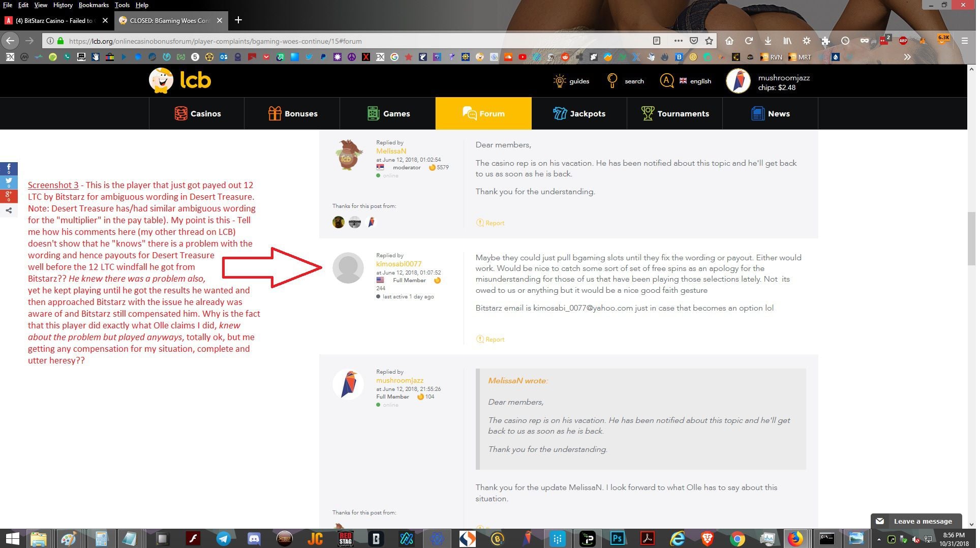Image resolution: width=980 pixels, height=548 pixels.
Task: Open kimosabi0077 username link
Action: (x=399, y=264)
